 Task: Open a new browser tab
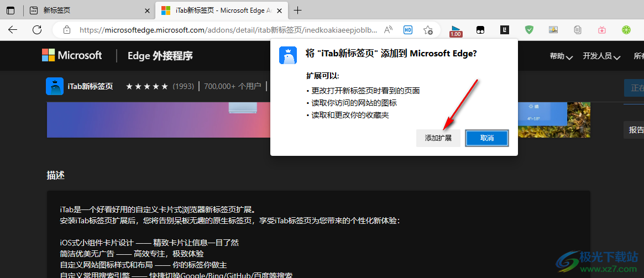click(298, 11)
